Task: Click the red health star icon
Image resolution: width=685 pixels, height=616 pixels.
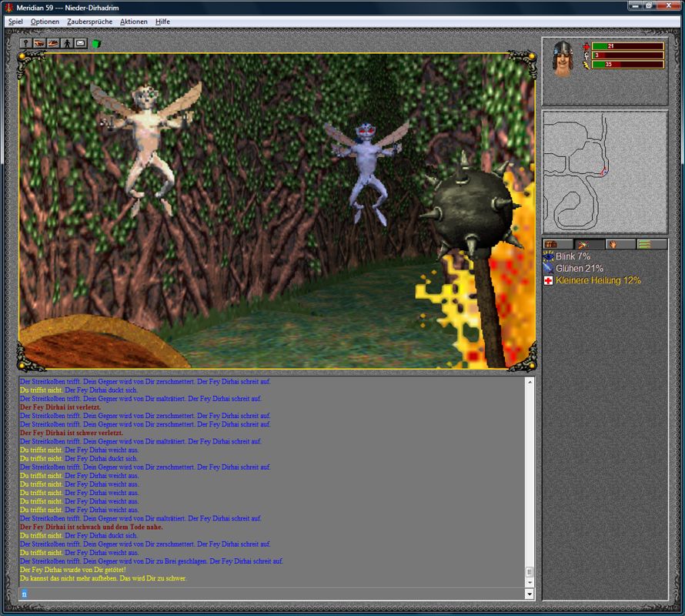Action: pos(586,46)
